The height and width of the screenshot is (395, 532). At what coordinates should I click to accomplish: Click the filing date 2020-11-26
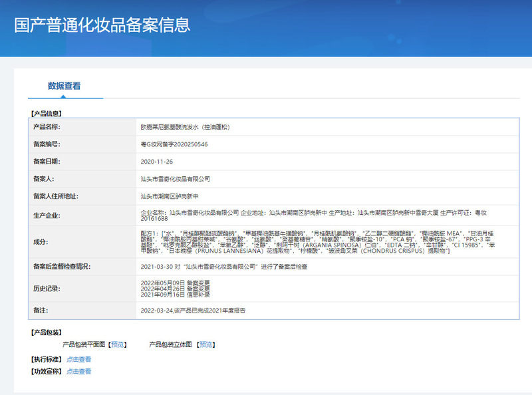click(157, 162)
